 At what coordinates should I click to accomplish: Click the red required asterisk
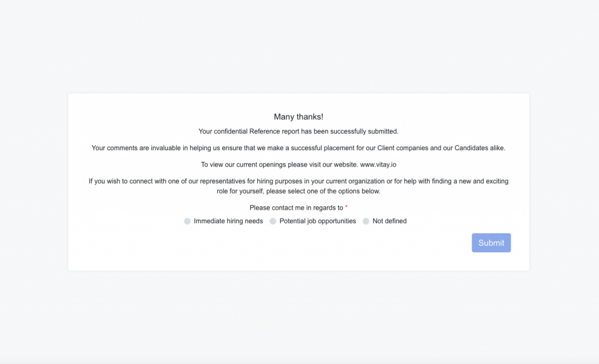tap(346, 207)
